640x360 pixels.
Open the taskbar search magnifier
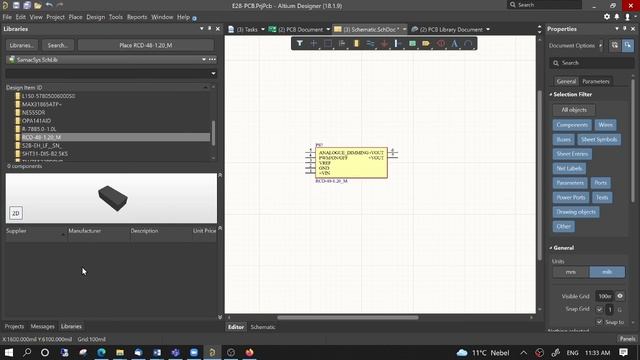coord(27,352)
